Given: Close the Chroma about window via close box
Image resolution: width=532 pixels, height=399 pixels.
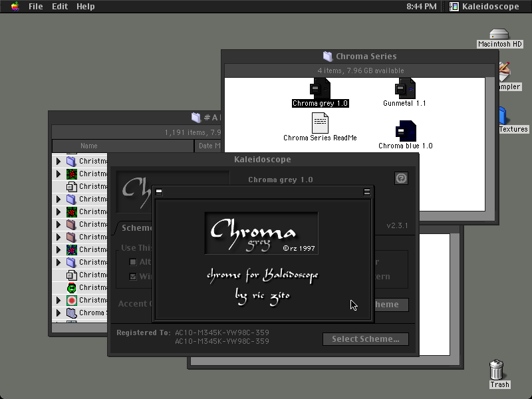Looking at the screenshot, I should pos(159,192).
